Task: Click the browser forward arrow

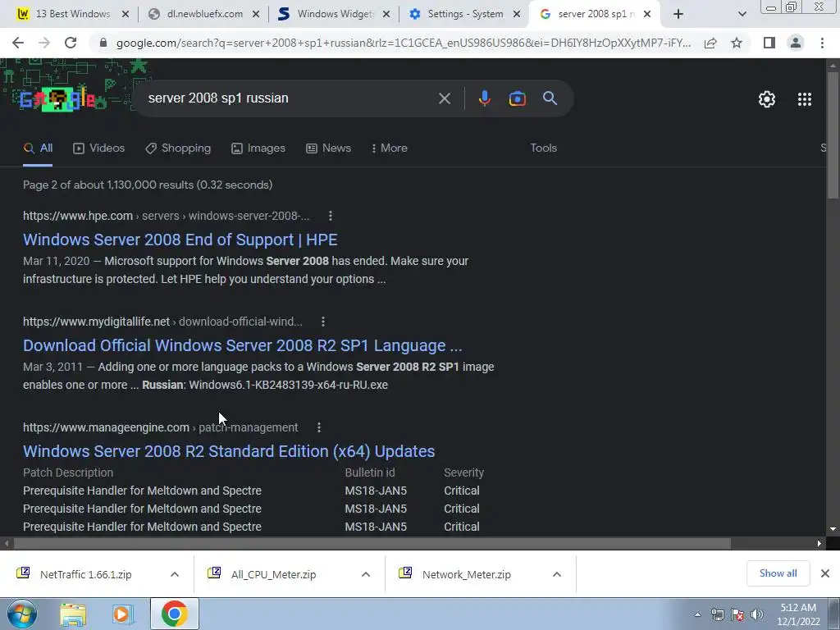Action: point(44,43)
